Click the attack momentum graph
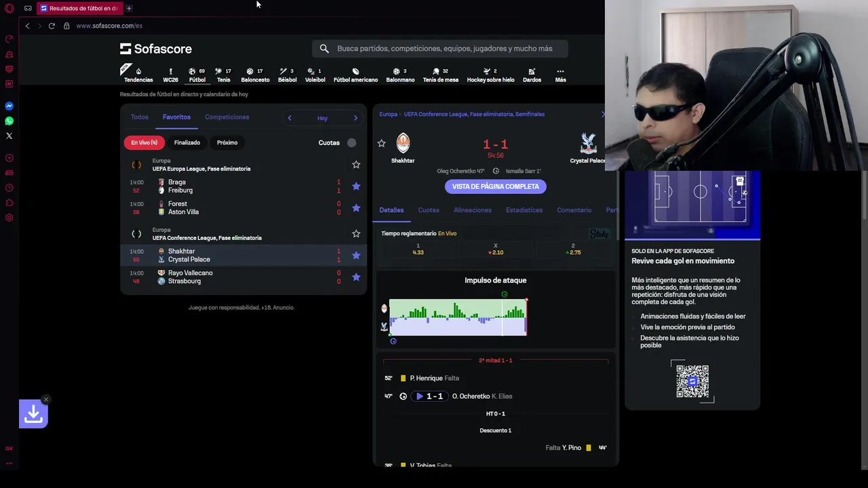Viewport: 868px width, 488px height. 458,317
